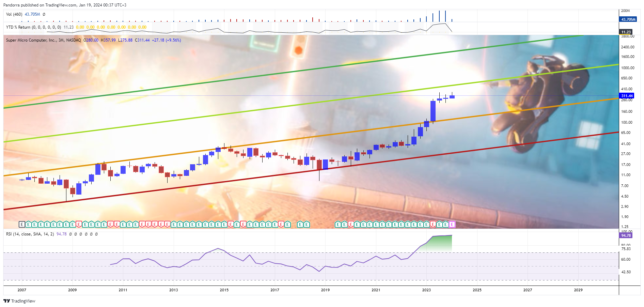Click the '2027' label on time axis
Screen dimensions: 644x307
(x=528, y=290)
